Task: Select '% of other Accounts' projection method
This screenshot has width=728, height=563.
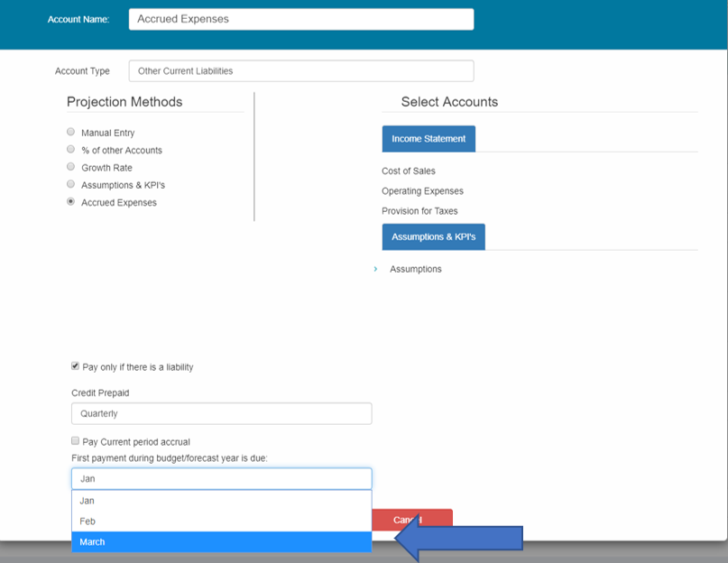Action: (x=71, y=150)
